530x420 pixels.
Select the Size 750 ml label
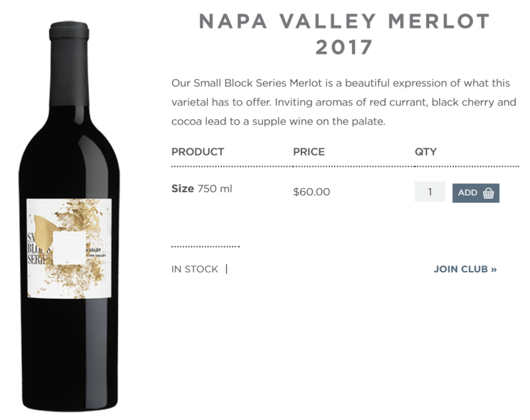[x=201, y=189]
